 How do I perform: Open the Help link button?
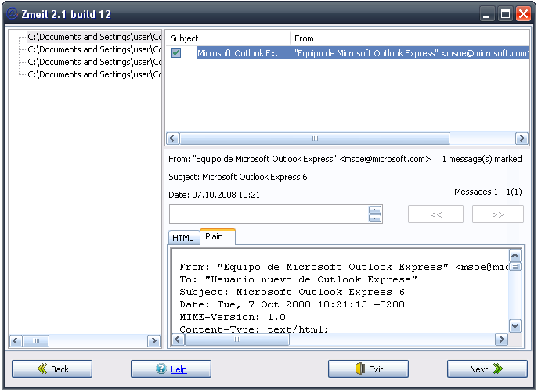click(171, 369)
